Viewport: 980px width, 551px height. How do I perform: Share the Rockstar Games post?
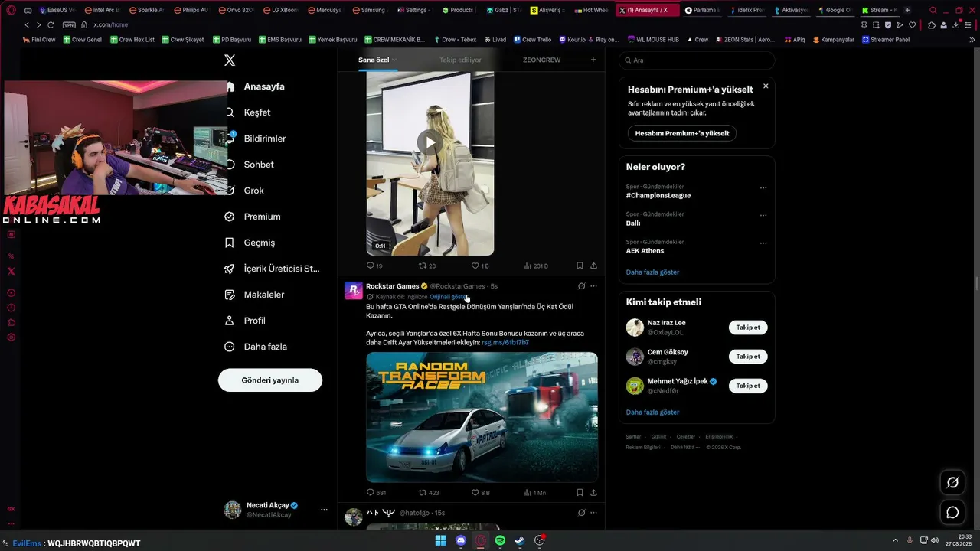tap(593, 493)
